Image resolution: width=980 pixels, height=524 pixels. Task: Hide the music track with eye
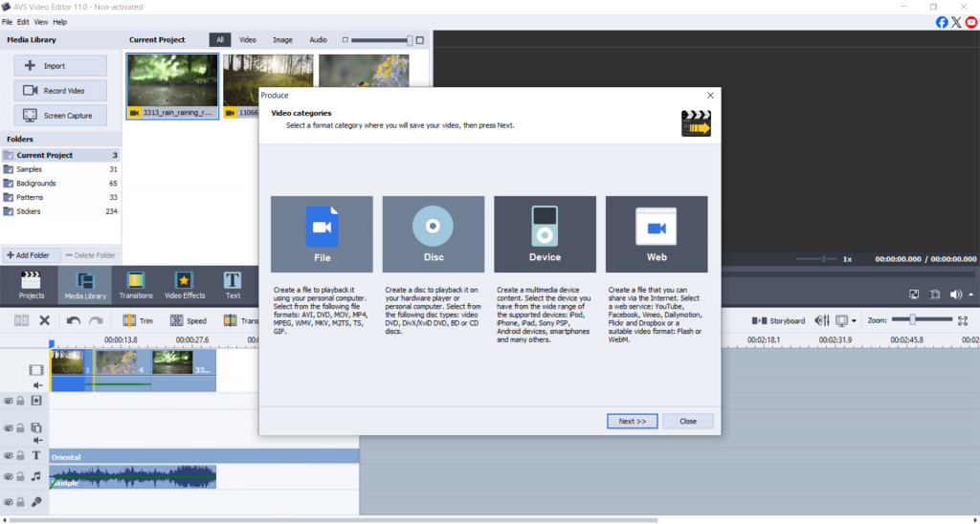point(8,476)
